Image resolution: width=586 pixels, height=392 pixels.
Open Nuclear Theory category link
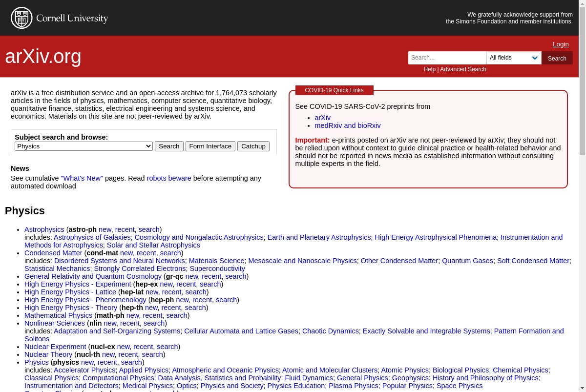pos(48,354)
